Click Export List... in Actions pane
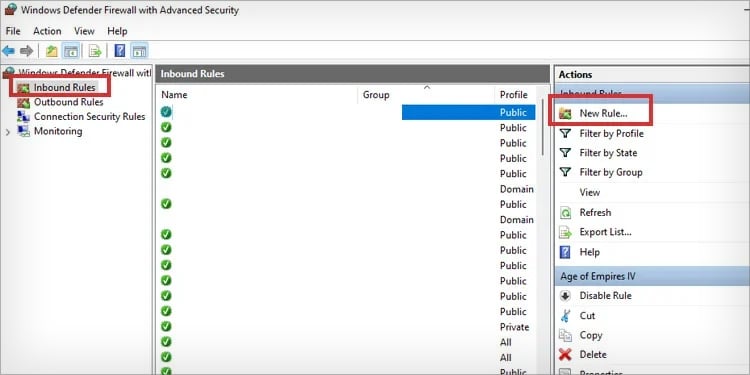Viewport: 750px width, 375px height. click(605, 232)
